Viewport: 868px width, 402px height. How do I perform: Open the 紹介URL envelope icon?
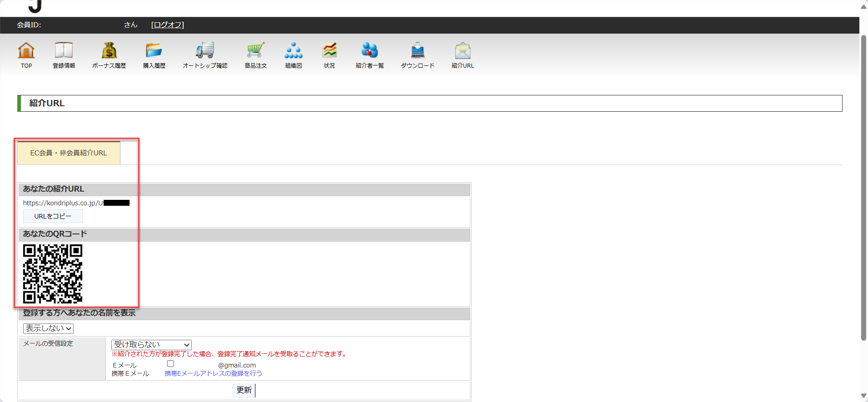pos(463,50)
